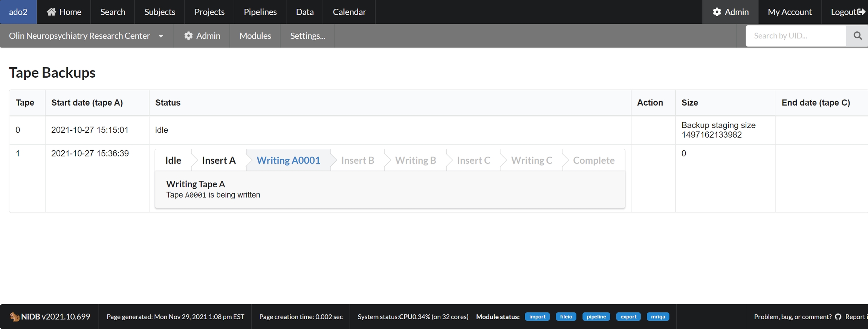
Task: Click the NiDB squirrel logo in footer
Action: tap(14, 317)
